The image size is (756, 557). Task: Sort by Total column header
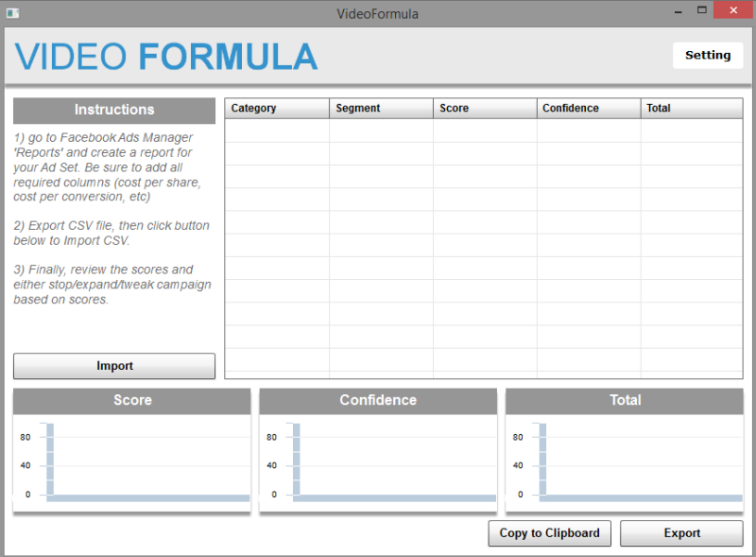(692, 108)
